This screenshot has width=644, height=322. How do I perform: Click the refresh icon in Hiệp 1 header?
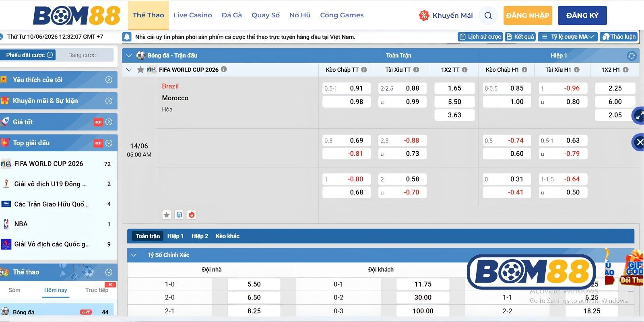(632, 56)
